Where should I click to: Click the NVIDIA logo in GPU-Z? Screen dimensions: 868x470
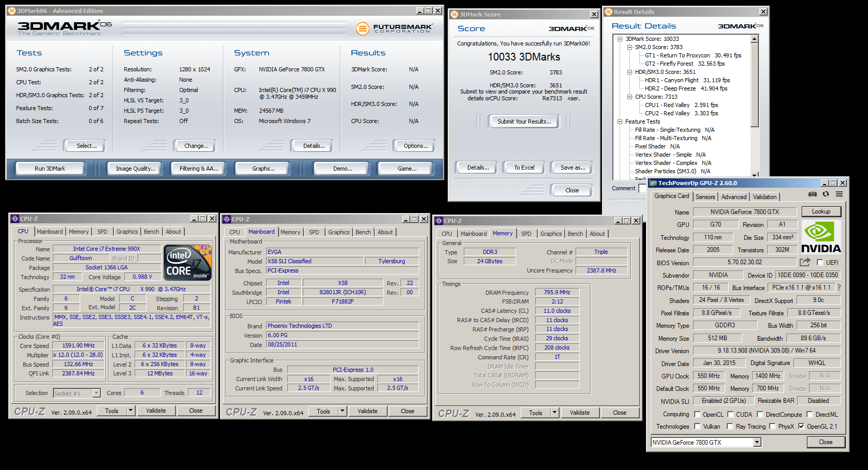pos(821,237)
